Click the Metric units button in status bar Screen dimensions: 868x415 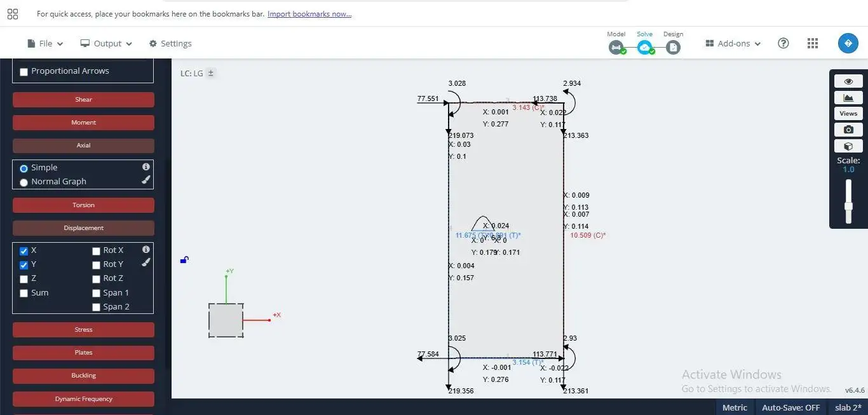pos(735,407)
